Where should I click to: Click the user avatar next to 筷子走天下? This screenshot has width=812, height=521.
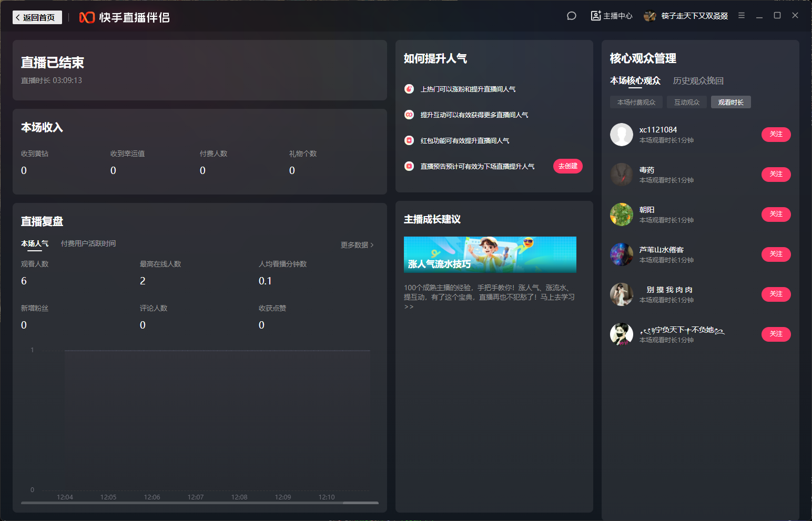tap(650, 16)
